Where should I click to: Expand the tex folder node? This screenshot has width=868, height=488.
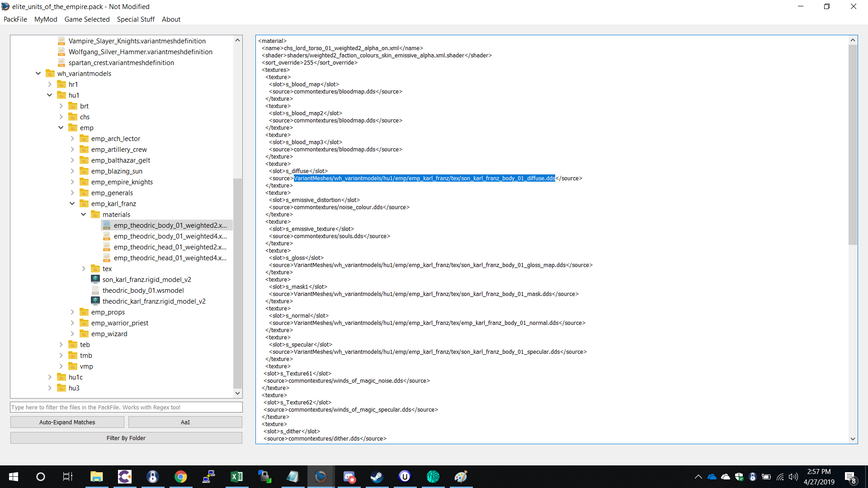tap(84, 269)
